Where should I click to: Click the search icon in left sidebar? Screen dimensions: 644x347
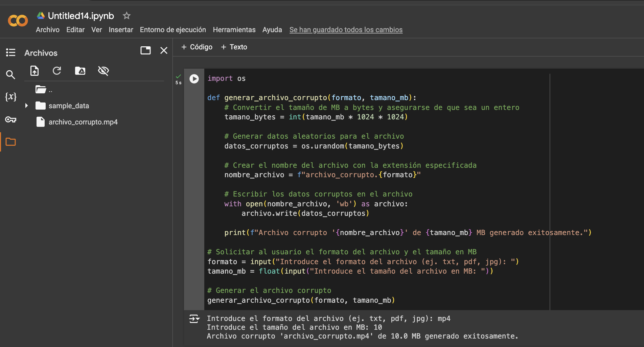[x=10, y=75]
